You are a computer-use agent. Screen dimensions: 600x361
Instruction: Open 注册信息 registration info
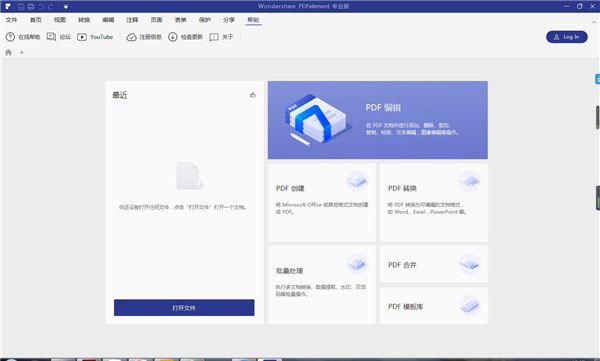point(144,37)
